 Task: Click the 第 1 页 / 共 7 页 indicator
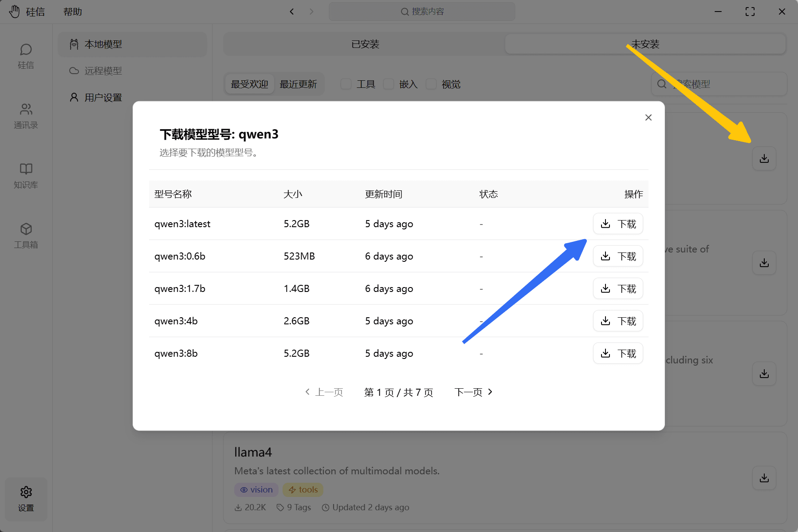[398, 392]
